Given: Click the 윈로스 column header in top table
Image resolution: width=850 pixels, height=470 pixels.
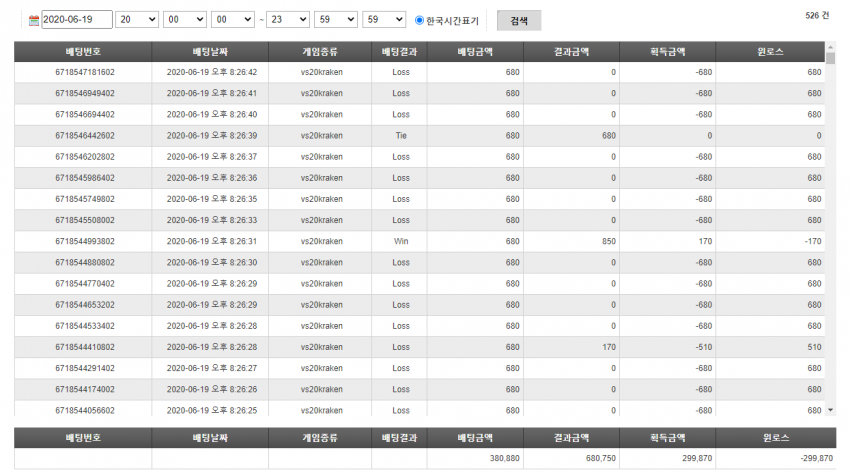Looking at the screenshot, I should click(x=770, y=52).
